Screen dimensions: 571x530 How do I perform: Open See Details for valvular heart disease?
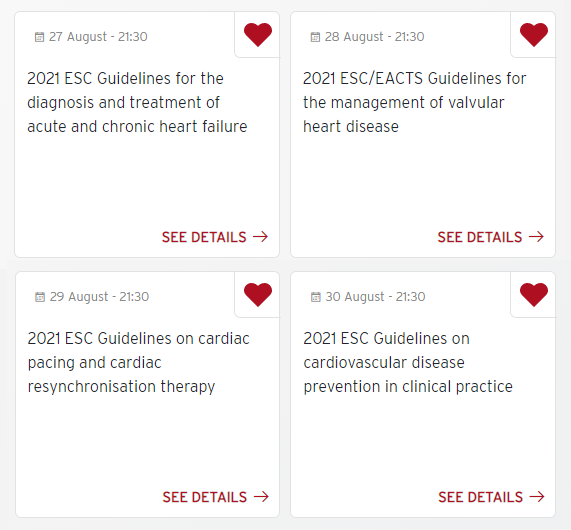(491, 237)
